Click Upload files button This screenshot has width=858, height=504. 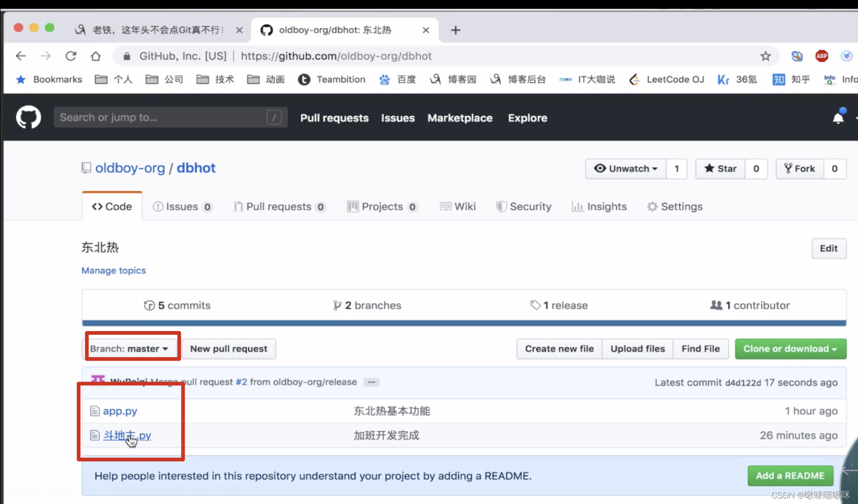click(638, 349)
